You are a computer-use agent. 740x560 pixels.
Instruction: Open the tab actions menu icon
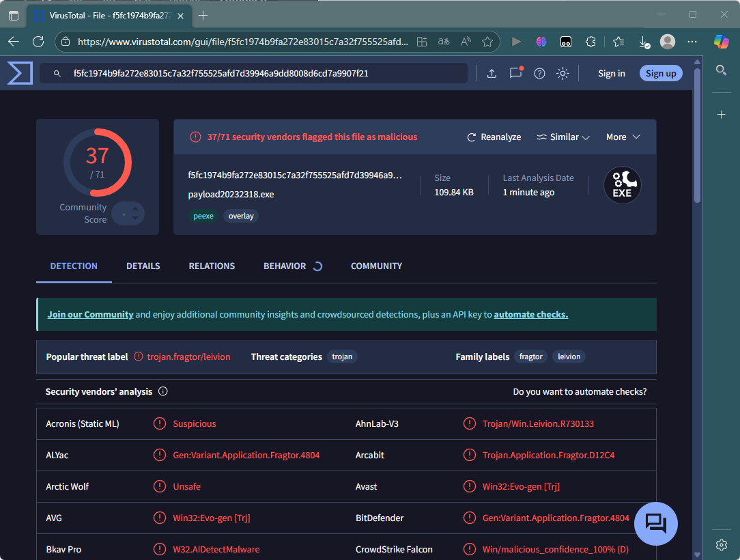pos(14,16)
